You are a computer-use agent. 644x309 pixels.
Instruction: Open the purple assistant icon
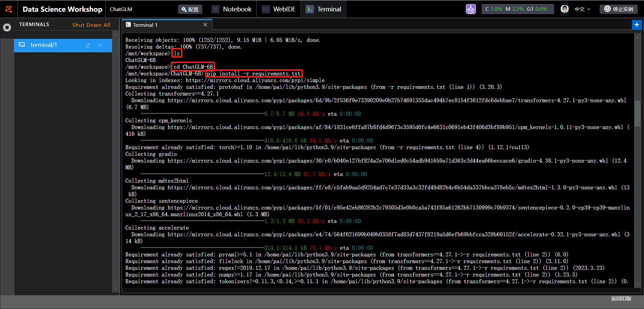click(x=471, y=9)
